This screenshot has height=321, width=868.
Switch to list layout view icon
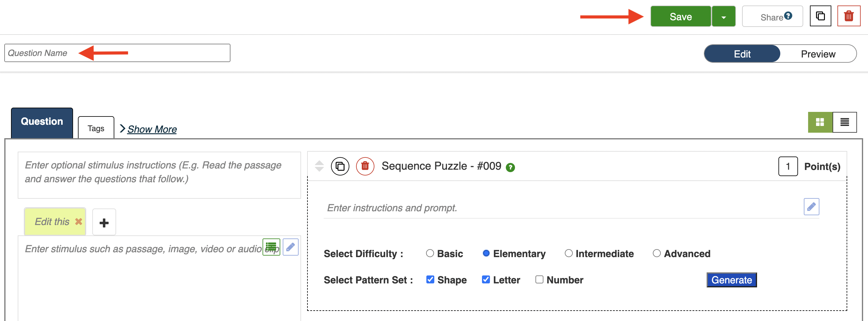click(844, 122)
